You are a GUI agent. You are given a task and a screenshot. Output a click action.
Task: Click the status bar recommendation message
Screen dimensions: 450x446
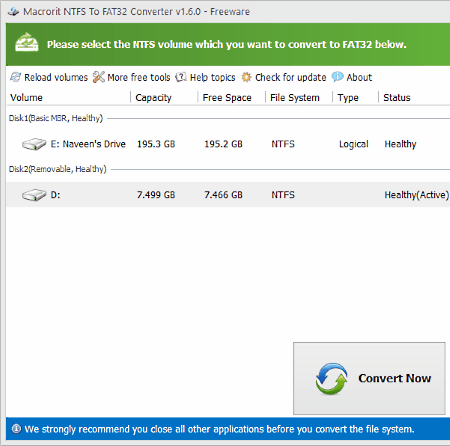click(219, 429)
